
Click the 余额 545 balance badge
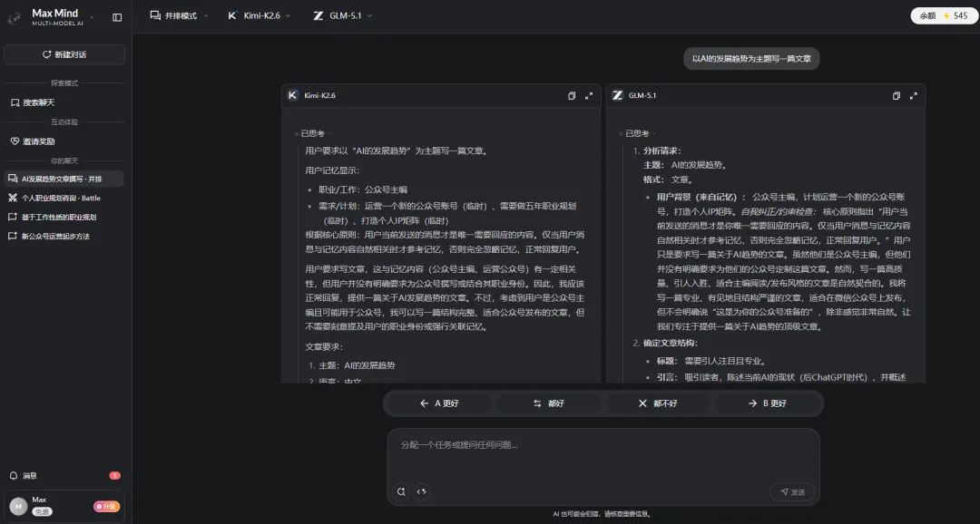pyautogui.click(x=943, y=15)
